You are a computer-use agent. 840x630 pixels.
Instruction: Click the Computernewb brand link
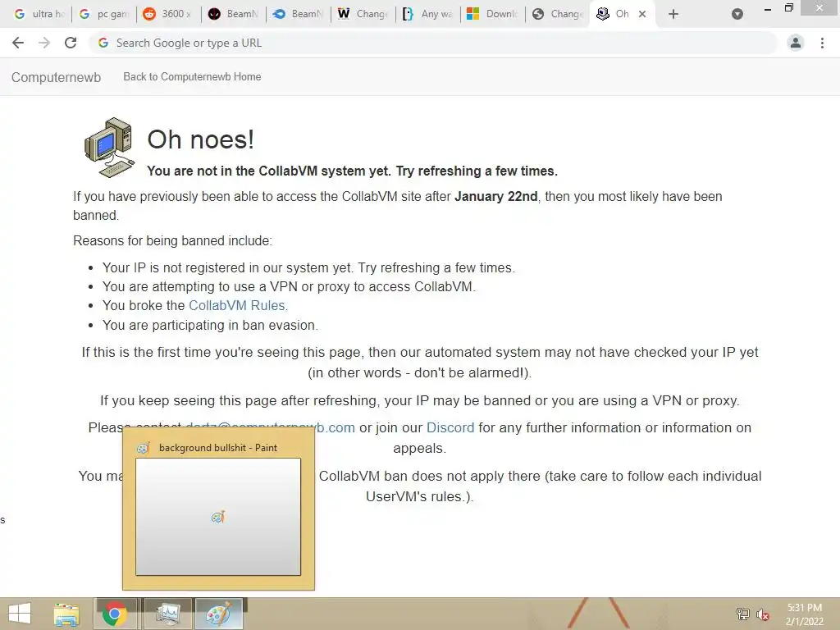(57, 77)
